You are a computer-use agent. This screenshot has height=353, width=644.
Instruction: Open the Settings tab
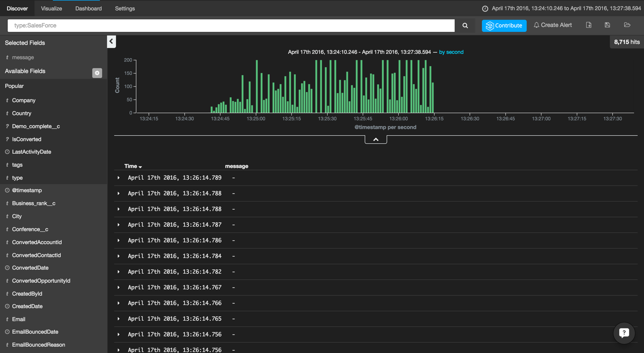tap(125, 9)
